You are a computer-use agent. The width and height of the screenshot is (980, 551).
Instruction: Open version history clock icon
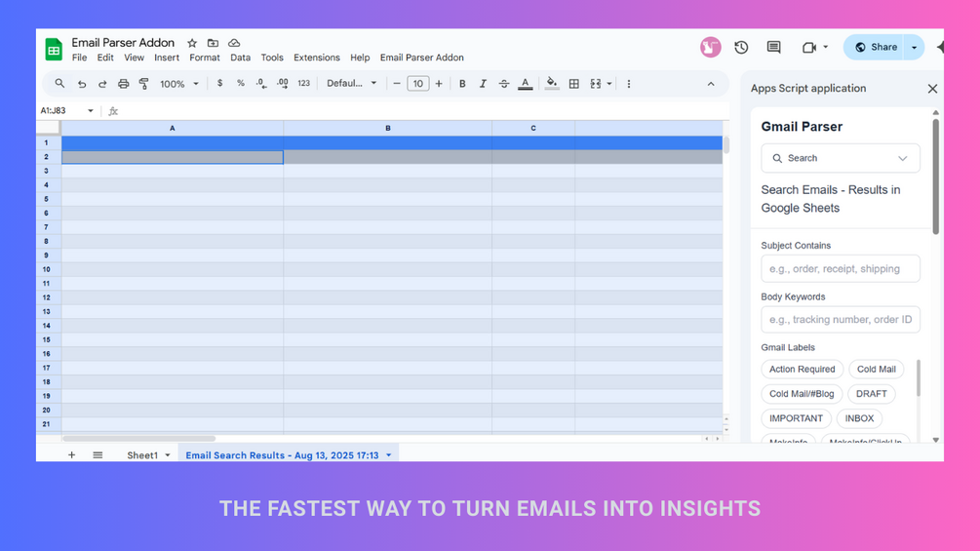[741, 47]
